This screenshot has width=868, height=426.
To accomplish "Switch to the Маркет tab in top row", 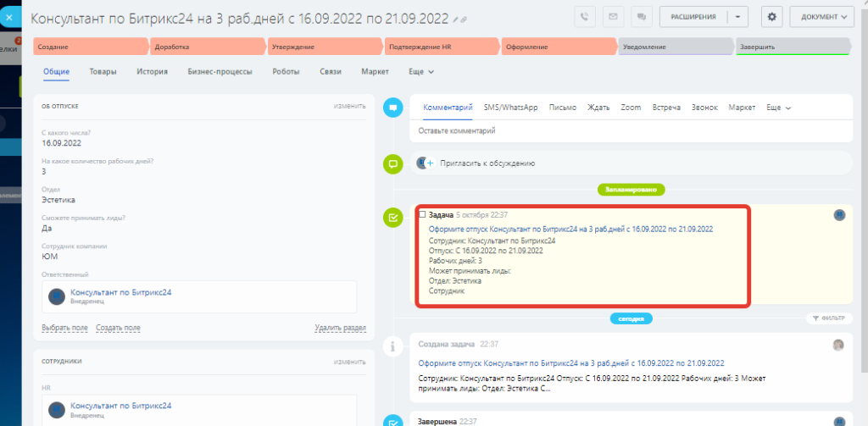I will 375,72.
